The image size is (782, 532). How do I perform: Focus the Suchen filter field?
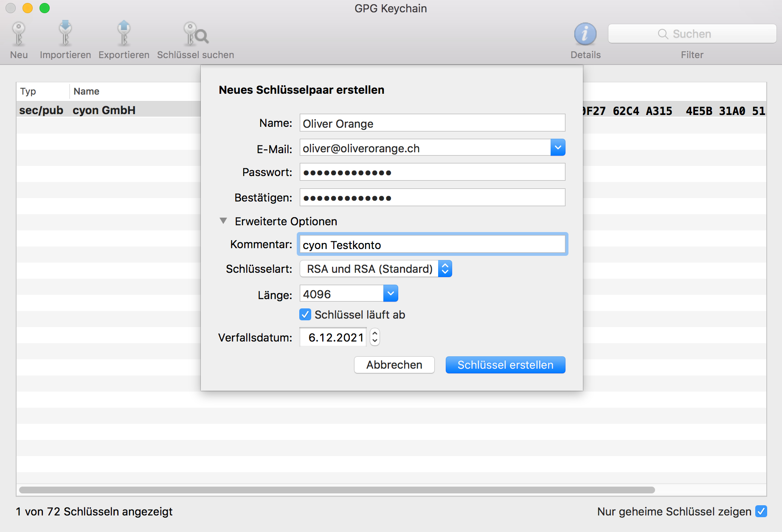692,34
